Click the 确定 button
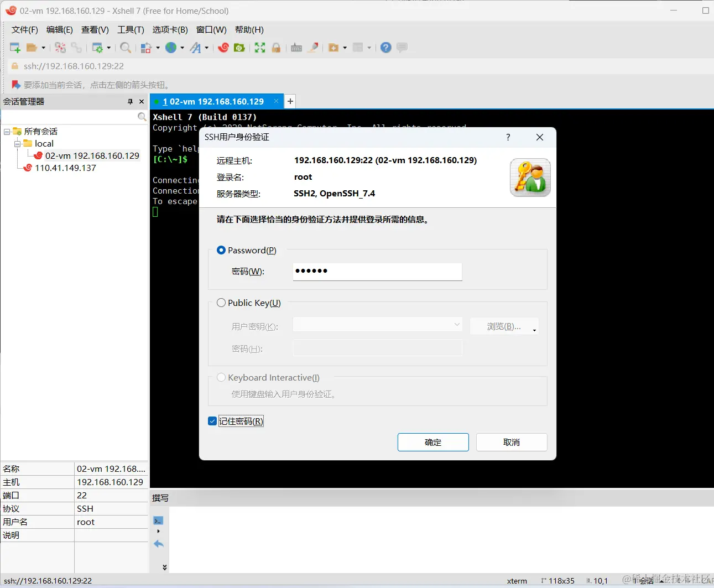714x588 pixels. [x=433, y=443]
